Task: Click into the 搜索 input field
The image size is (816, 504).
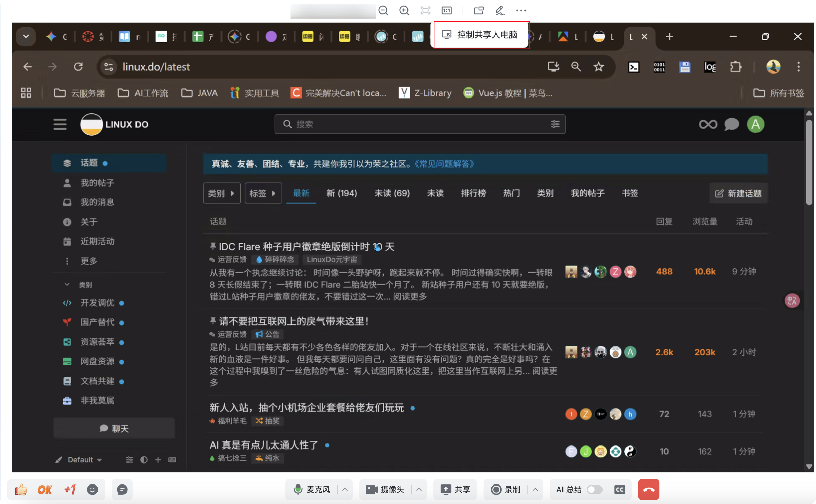Action: [417, 124]
